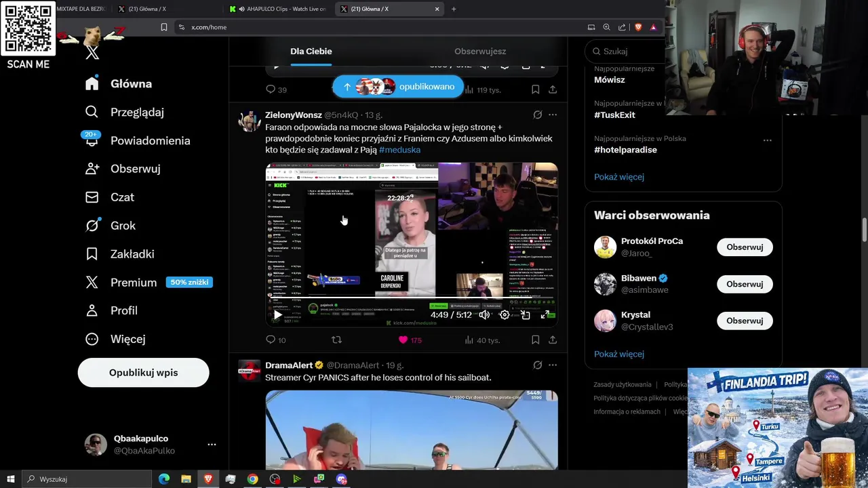Image resolution: width=868 pixels, height=488 pixels.
Task: Open Więcej menu
Action: pyautogui.click(x=115, y=339)
